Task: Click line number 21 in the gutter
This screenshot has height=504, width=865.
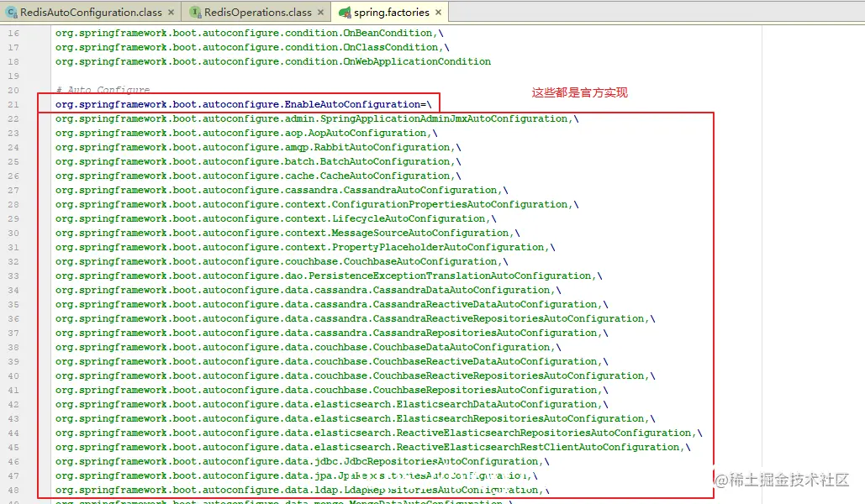Action: pos(13,105)
